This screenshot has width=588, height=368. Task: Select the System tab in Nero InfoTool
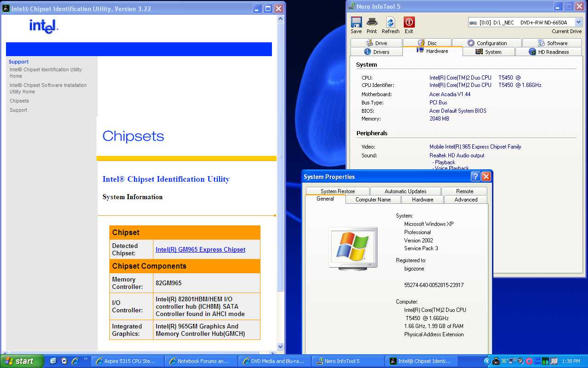[x=489, y=52]
